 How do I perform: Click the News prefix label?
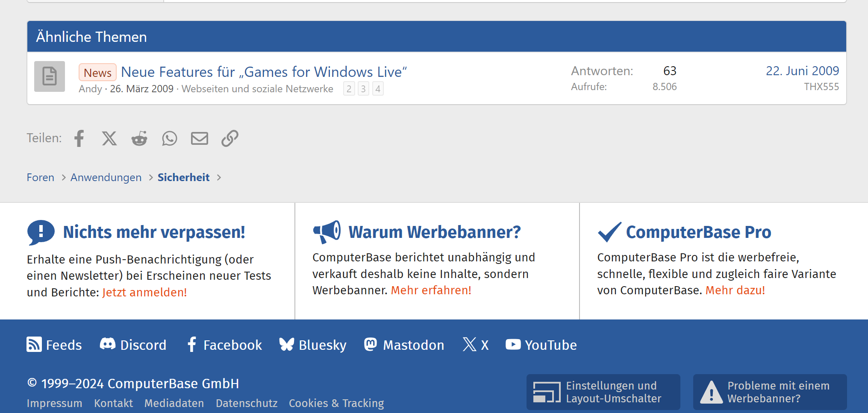point(97,73)
